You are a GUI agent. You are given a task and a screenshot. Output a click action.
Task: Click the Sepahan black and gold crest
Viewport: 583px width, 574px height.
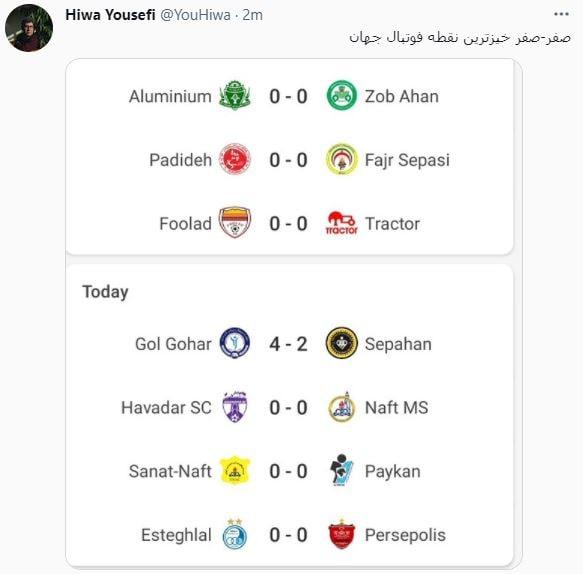341,343
